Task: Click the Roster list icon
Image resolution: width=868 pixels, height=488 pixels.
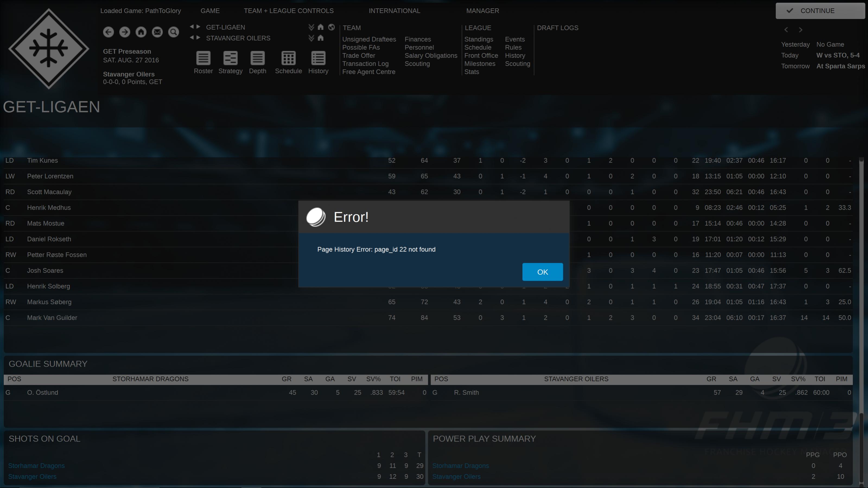Action: [203, 58]
